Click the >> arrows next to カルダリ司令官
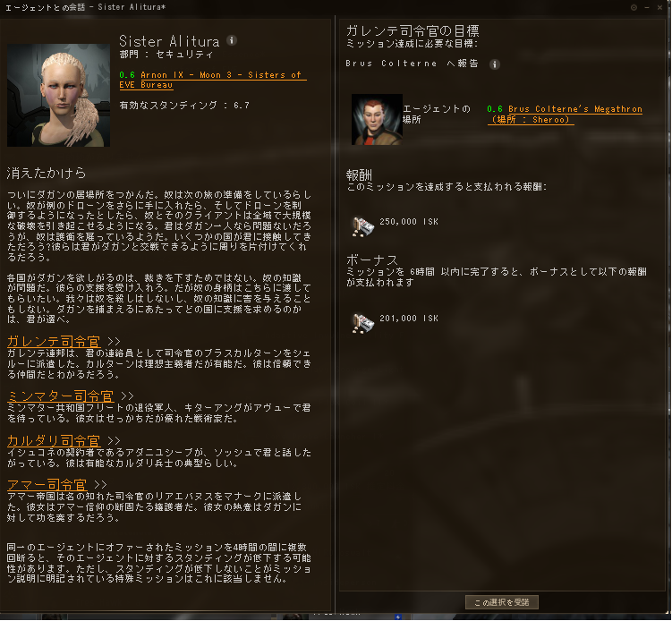Screen dimensions: 672x621 click(x=114, y=441)
